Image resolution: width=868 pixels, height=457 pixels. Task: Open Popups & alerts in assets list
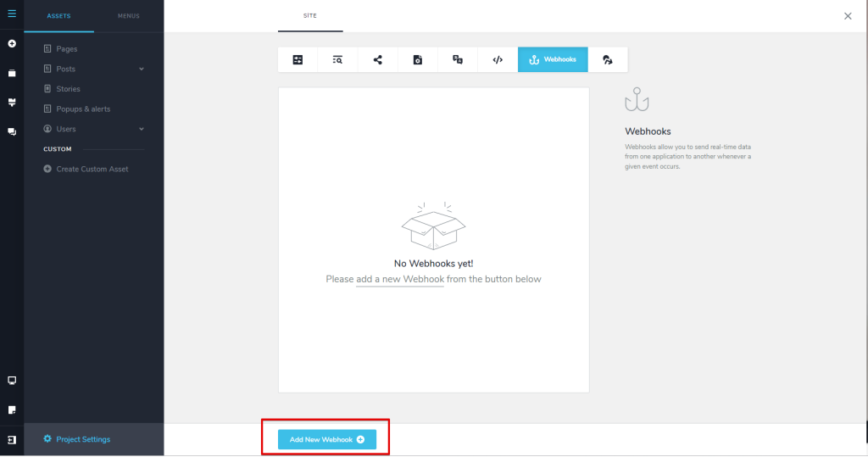(x=83, y=109)
